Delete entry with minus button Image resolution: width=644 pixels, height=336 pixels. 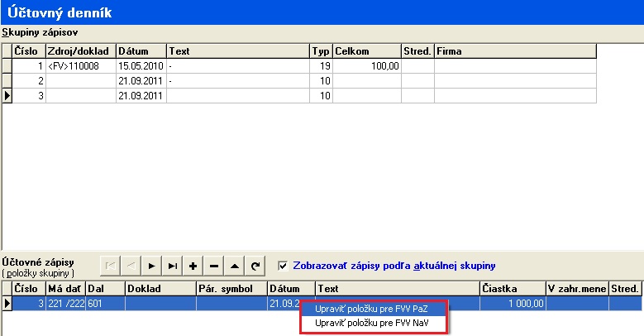click(214, 266)
